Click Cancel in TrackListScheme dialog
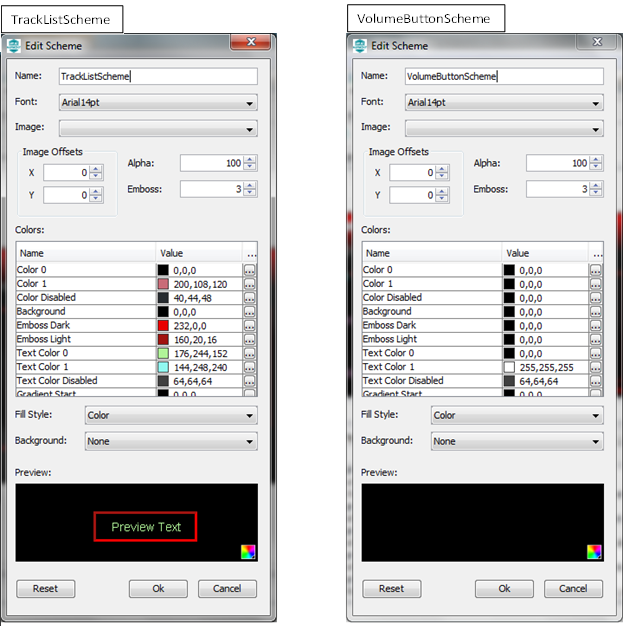The width and height of the screenshot is (626, 626). click(227, 589)
